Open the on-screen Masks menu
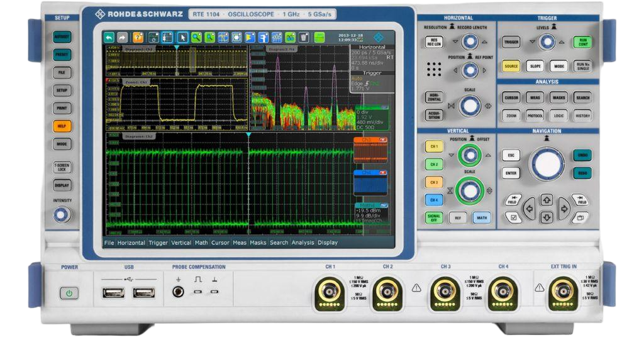 pyautogui.click(x=258, y=243)
